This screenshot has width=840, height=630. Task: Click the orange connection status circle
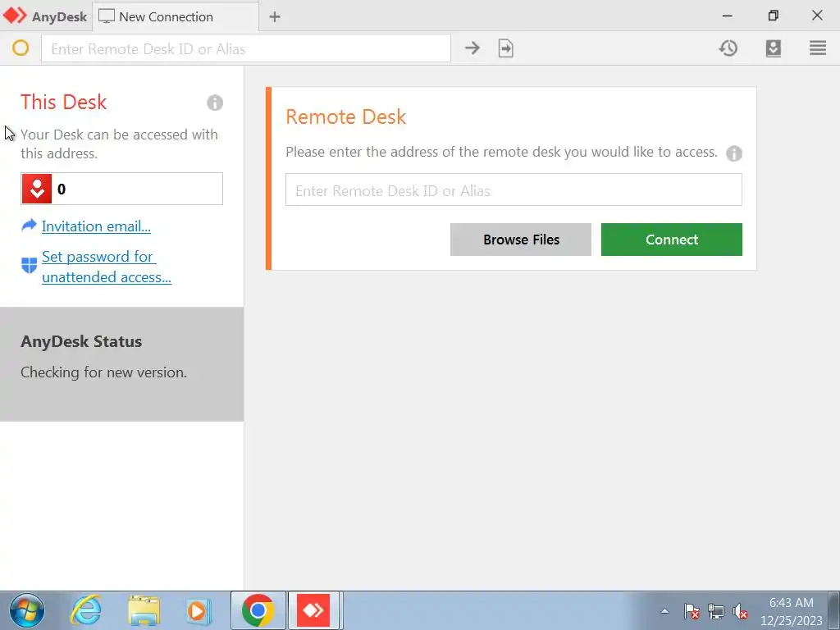(21, 48)
